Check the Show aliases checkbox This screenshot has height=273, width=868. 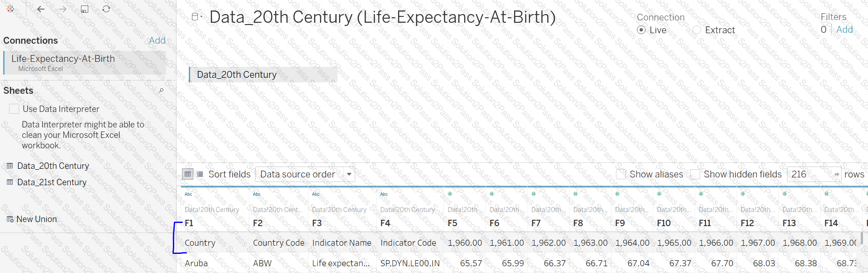(621, 174)
